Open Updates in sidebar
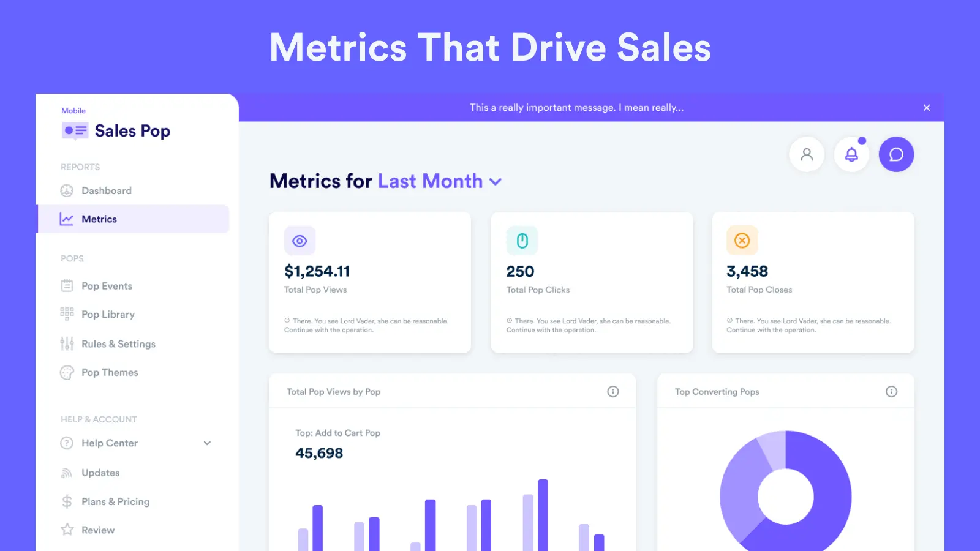Screen dimensions: 980x551 (x=100, y=473)
